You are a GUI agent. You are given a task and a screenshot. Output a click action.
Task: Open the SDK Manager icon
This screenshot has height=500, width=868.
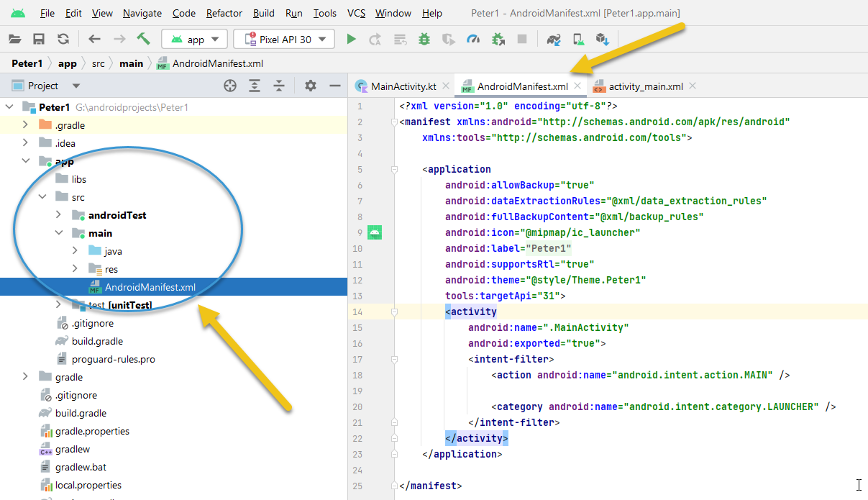(x=602, y=40)
